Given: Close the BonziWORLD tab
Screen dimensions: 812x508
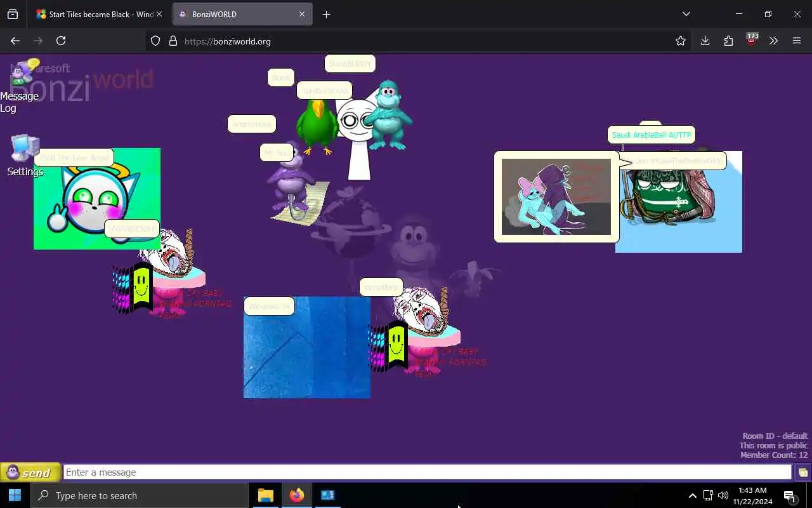Looking at the screenshot, I should pyautogui.click(x=302, y=14).
